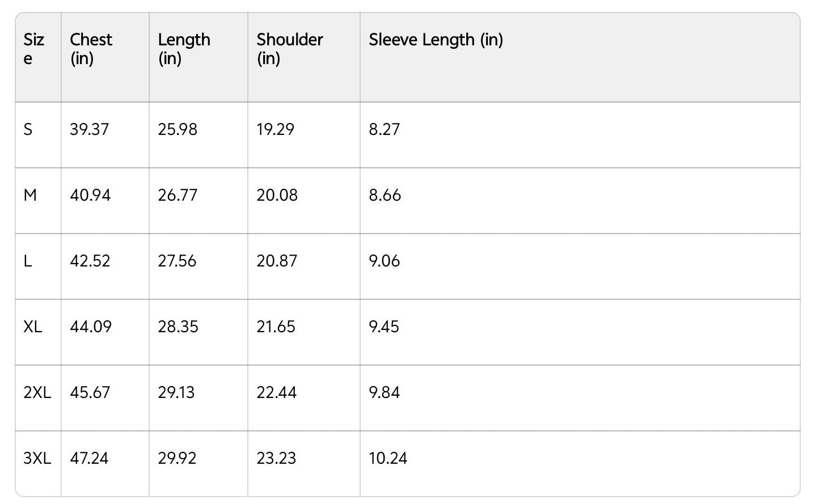Select the S size row label
Screen dimensions: 819x504
click(28, 129)
